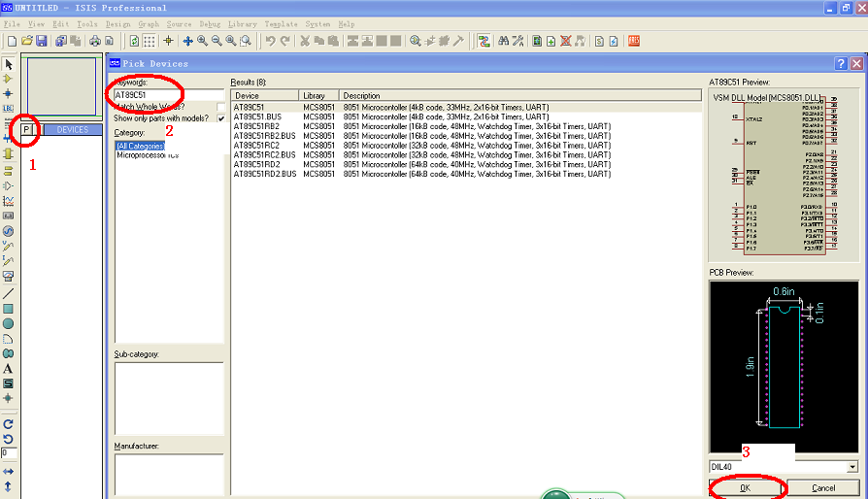Viewport: 868px width, 499px height.
Task: Select AT89C51RD2 device in results
Action: pyautogui.click(x=257, y=166)
